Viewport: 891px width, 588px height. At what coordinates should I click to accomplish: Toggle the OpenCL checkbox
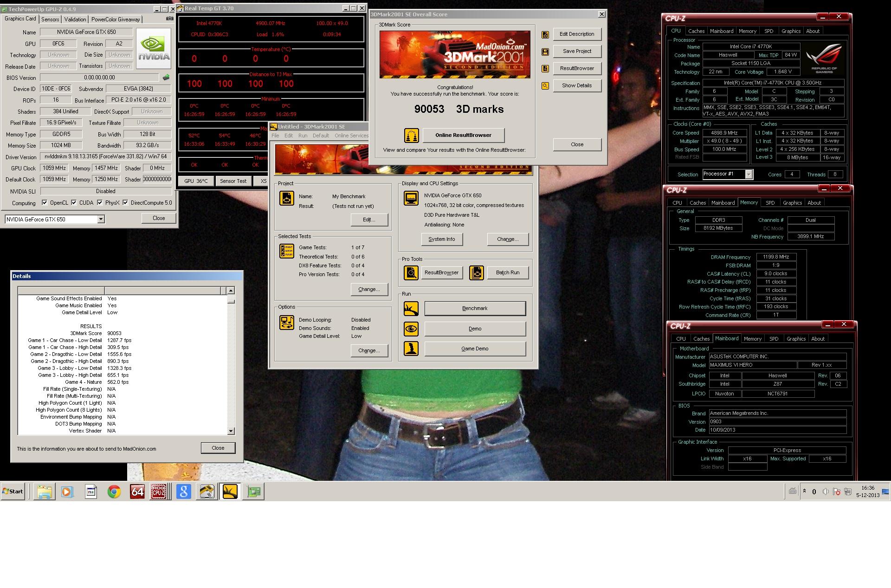(45, 203)
